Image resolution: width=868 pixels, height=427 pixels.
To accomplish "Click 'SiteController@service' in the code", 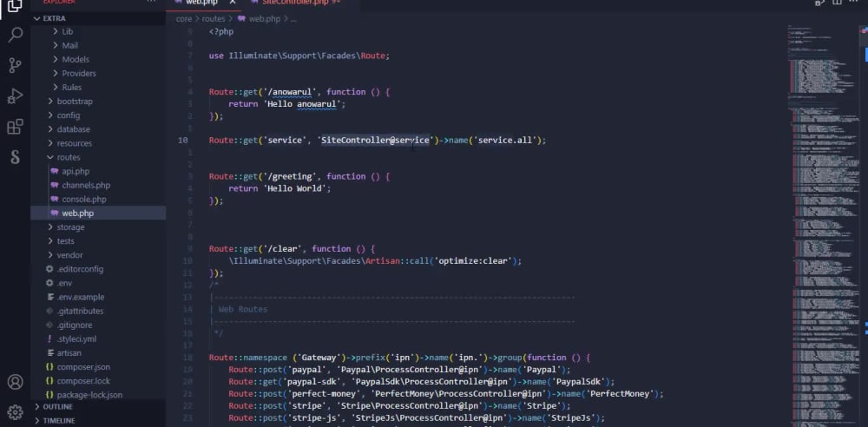I will pos(375,140).
